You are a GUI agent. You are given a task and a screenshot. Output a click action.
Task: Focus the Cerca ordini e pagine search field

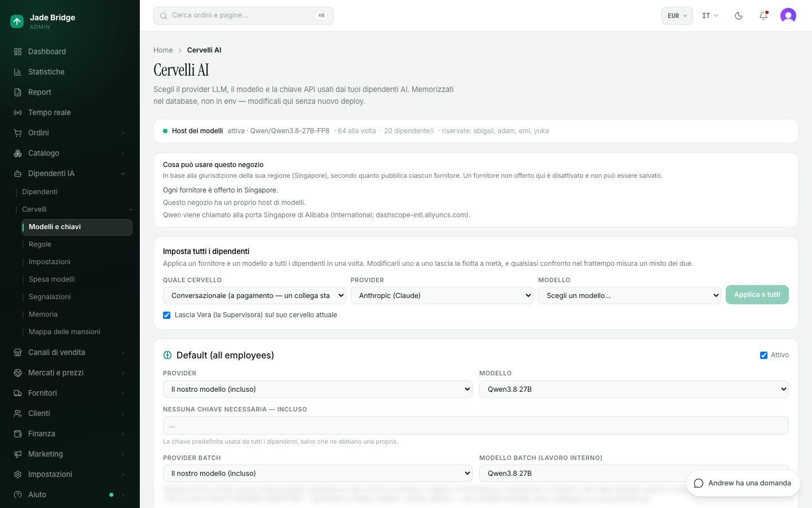tap(244, 16)
